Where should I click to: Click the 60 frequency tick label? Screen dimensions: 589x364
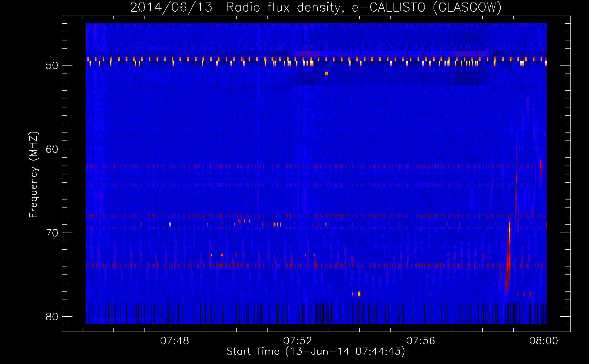tap(52, 149)
